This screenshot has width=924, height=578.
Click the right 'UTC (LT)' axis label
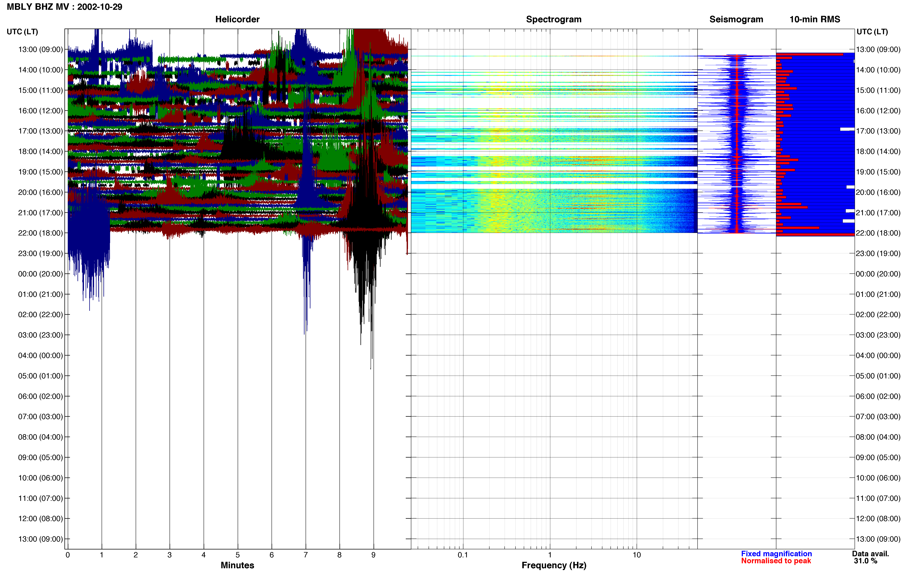pyautogui.click(x=872, y=32)
